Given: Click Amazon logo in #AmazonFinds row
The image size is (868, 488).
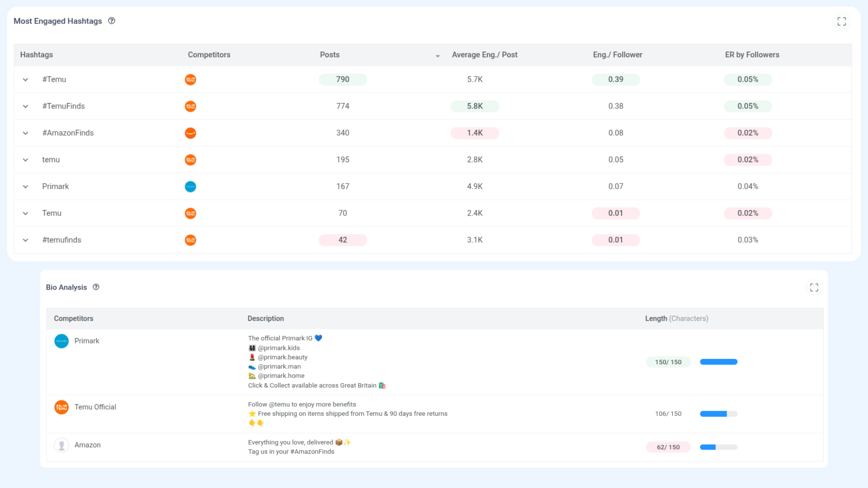Looking at the screenshot, I should [x=190, y=133].
